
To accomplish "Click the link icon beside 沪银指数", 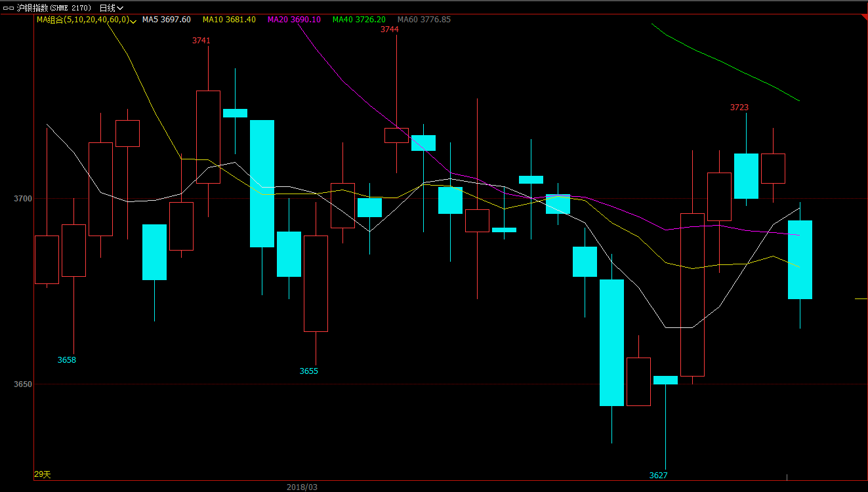I will tap(9, 8).
